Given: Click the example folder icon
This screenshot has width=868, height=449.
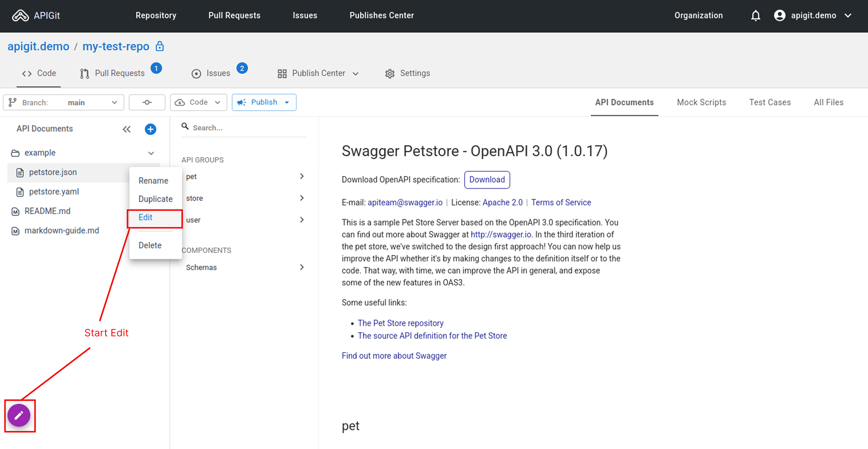Looking at the screenshot, I should pyautogui.click(x=15, y=153).
